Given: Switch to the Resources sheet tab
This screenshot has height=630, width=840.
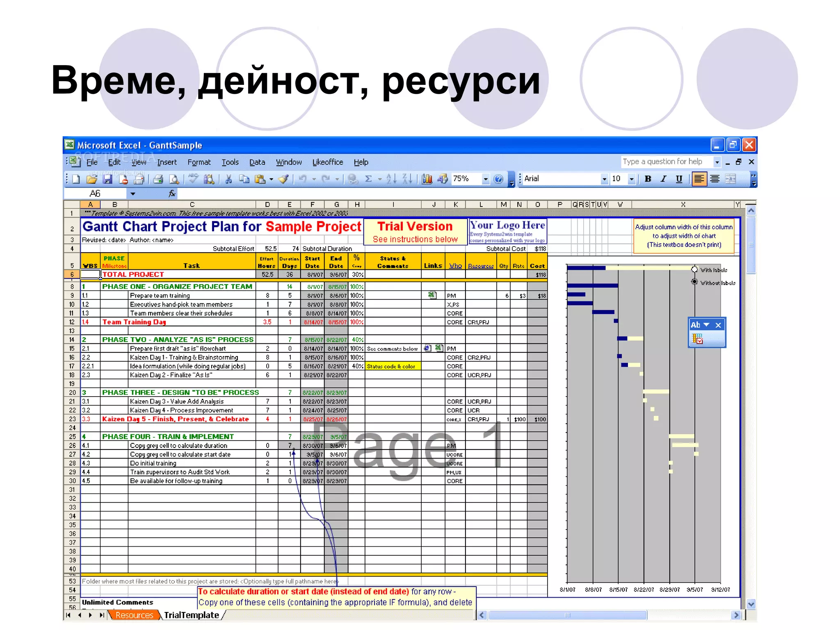Looking at the screenshot, I should [x=134, y=615].
